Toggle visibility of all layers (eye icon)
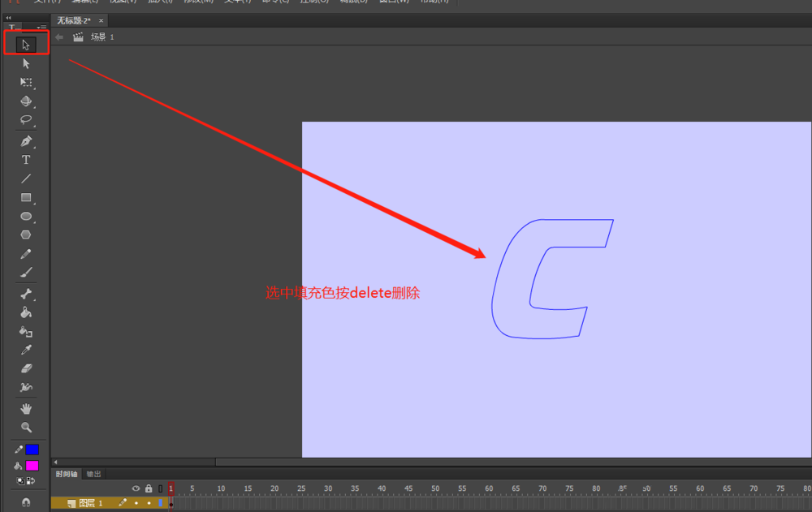This screenshot has width=812, height=512. [x=136, y=488]
